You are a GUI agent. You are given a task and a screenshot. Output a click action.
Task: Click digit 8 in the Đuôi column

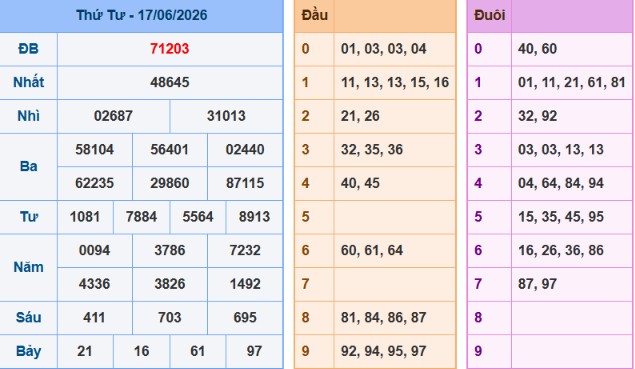[478, 318]
